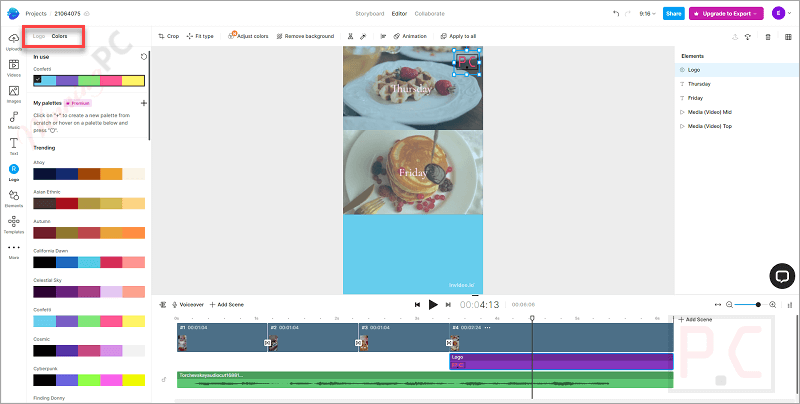Add new palette with plus icon

pos(144,103)
